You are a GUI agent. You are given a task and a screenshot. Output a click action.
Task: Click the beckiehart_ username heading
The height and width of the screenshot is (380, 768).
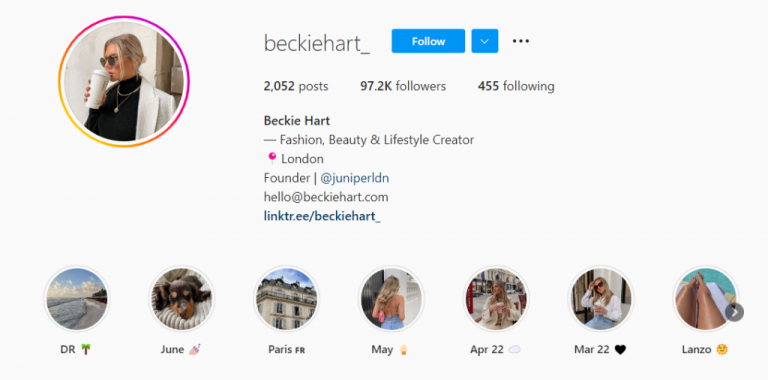317,44
